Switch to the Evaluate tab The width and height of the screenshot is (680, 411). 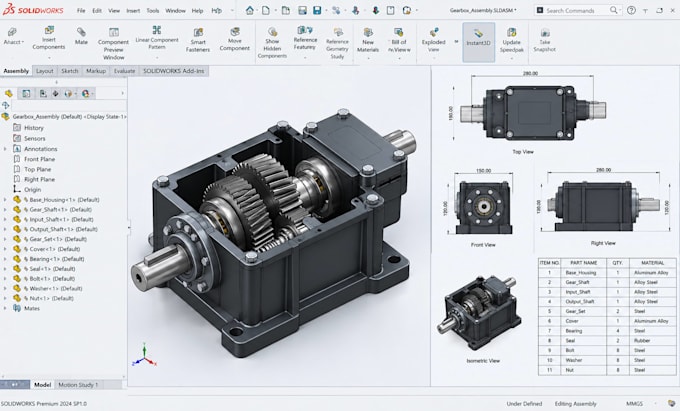click(124, 71)
